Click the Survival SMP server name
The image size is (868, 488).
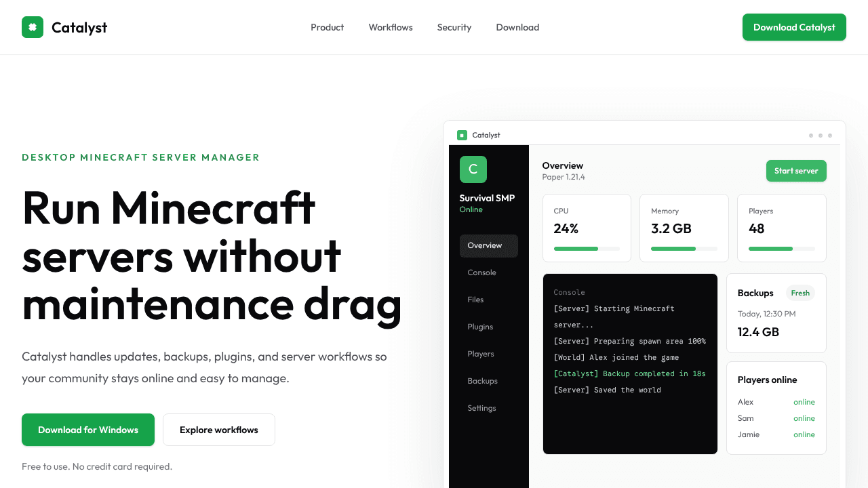pyautogui.click(x=487, y=198)
